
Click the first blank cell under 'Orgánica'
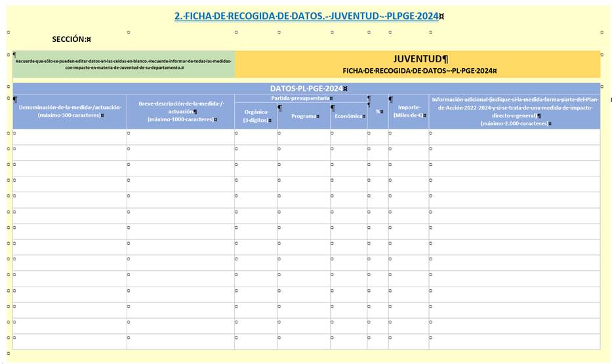(x=256, y=137)
